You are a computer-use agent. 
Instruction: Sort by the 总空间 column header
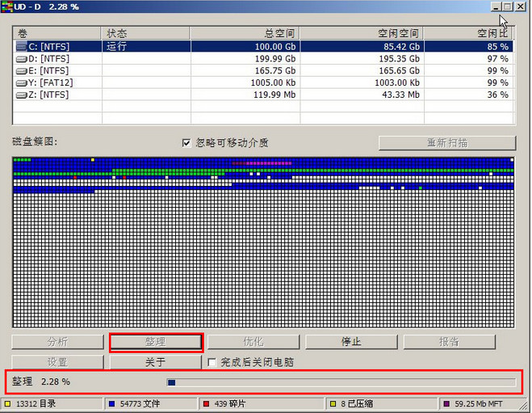click(x=245, y=33)
